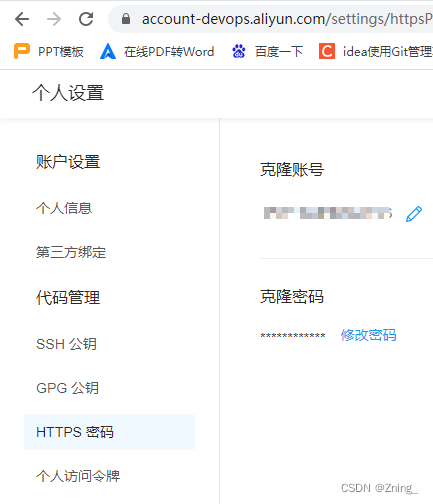Open 第三方绑定 in the sidebar
Viewport: 433px width, 504px height.
(x=71, y=252)
